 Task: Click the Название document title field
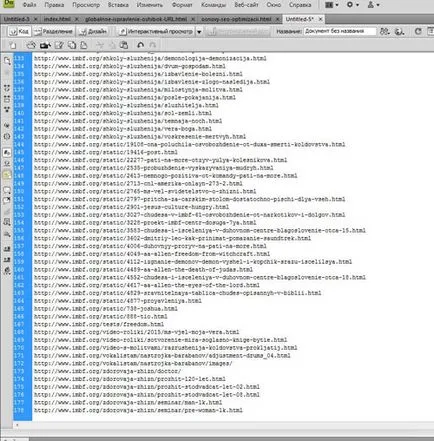(340, 31)
